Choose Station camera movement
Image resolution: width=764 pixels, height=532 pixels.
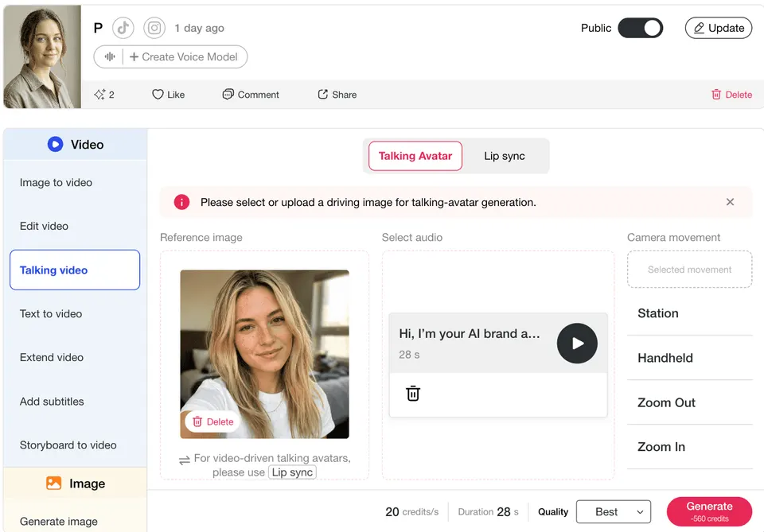tap(689, 313)
